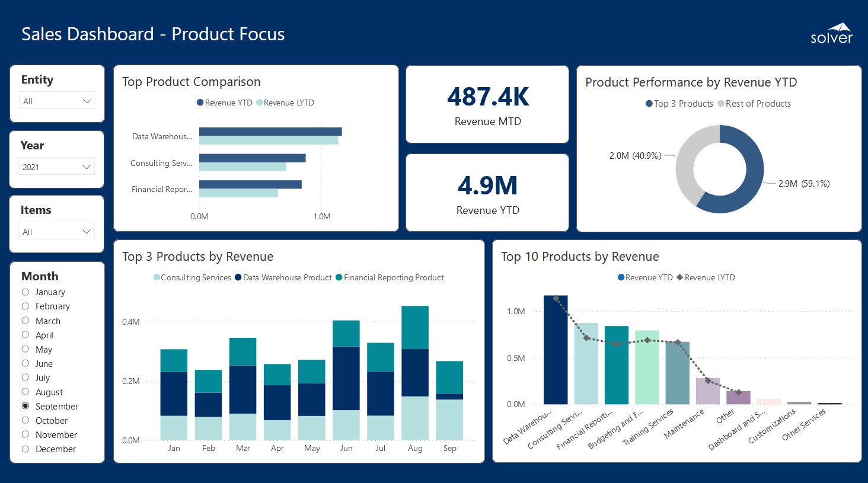
Task: Click the Financial Reporting Product legend marker
Action: (339, 277)
